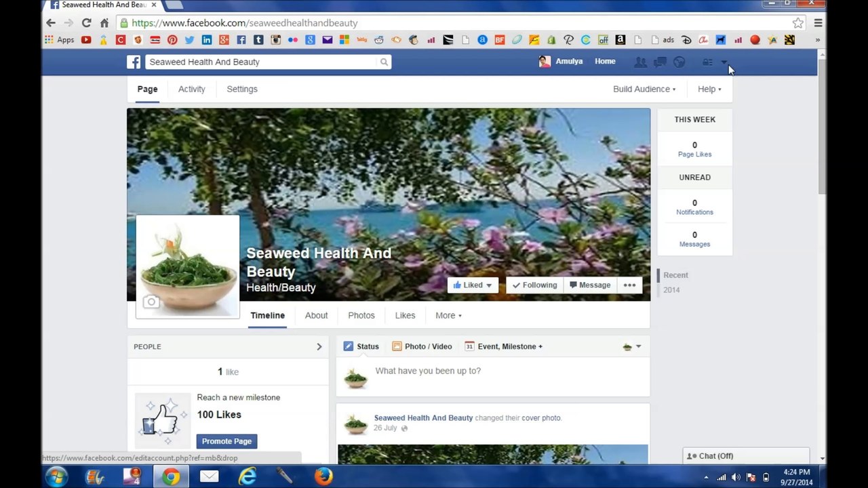Open the messages icon in Facebook header
The height and width of the screenshot is (488, 868).
point(659,62)
